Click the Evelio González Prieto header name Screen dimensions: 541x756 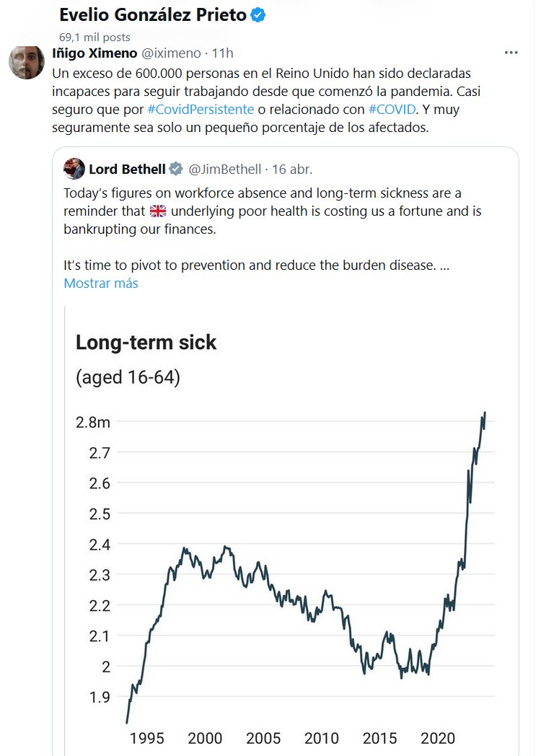[152, 15]
